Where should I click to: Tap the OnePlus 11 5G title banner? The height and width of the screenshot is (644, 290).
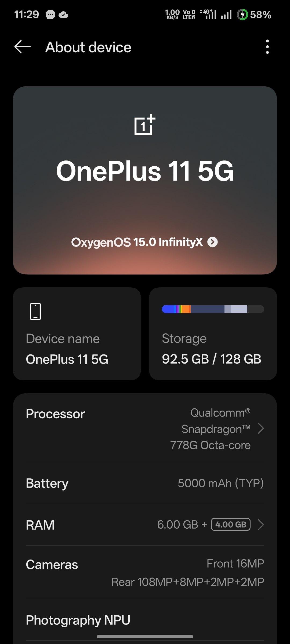click(x=145, y=171)
